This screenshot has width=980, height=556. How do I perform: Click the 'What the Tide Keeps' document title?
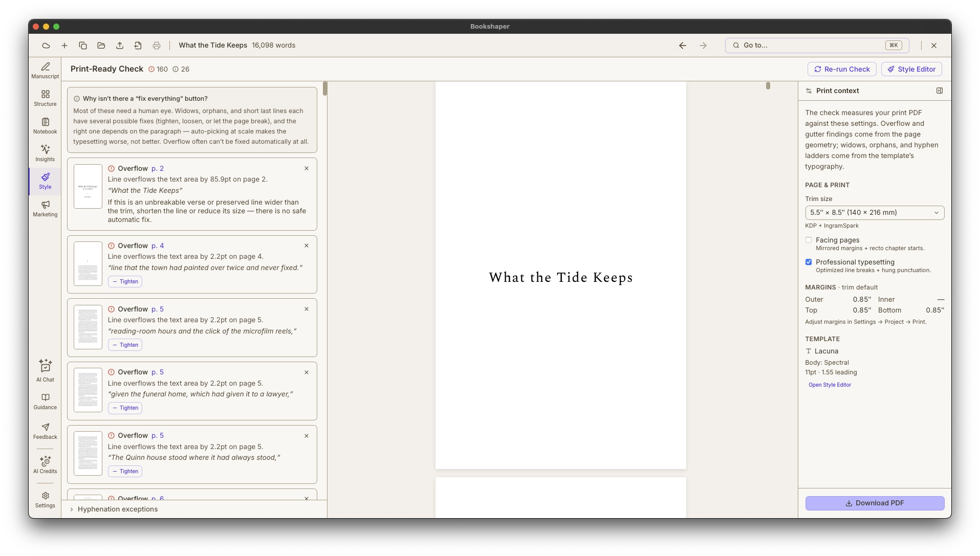[x=213, y=46]
